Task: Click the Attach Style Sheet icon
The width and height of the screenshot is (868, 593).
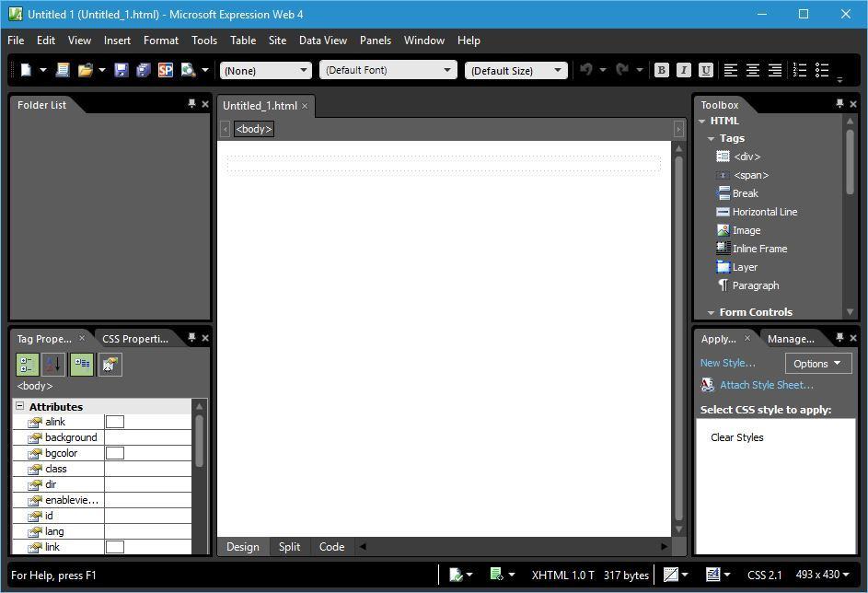Action: click(708, 385)
